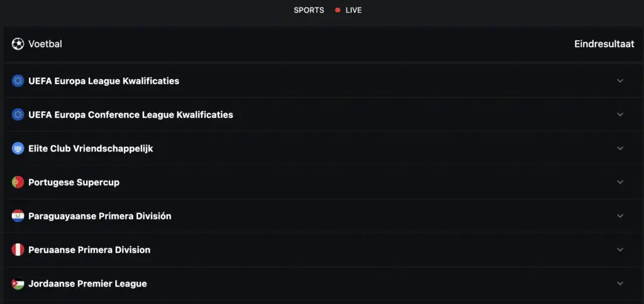Open the Peruaanse Primera Division league
644x304 pixels.
322,249
